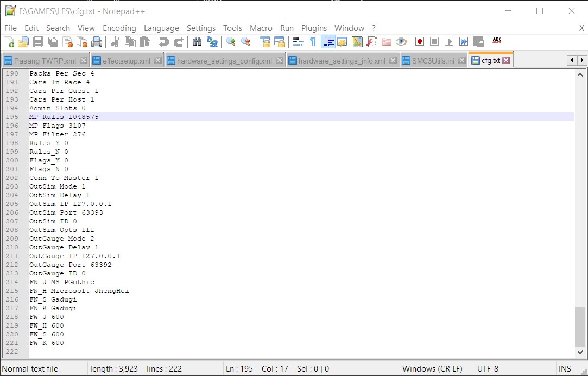The width and height of the screenshot is (588, 376).
Task: Click the Print toolbar icon
Action: tap(97, 42)
